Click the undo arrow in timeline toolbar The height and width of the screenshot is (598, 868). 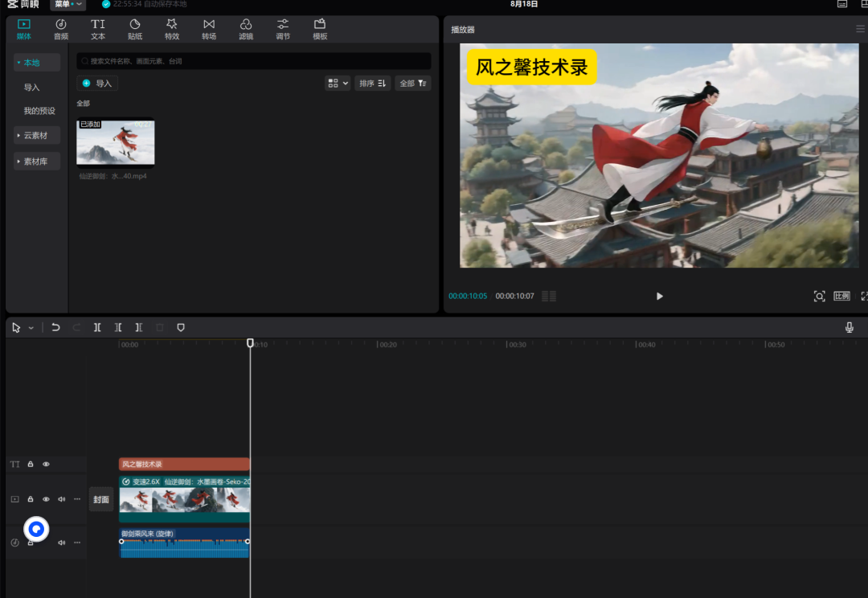pos(55,327)
